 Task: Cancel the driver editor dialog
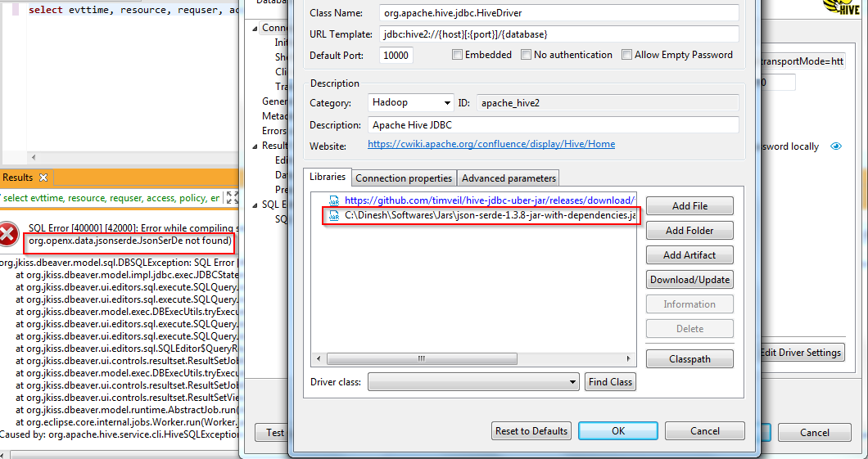(705, 431)
